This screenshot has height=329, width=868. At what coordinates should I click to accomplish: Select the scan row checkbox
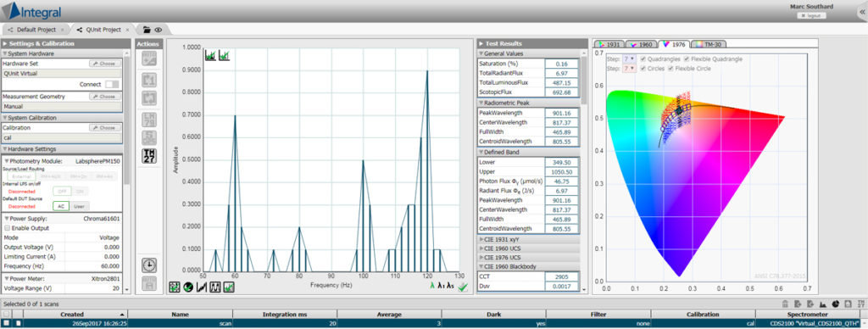point(7,323)
